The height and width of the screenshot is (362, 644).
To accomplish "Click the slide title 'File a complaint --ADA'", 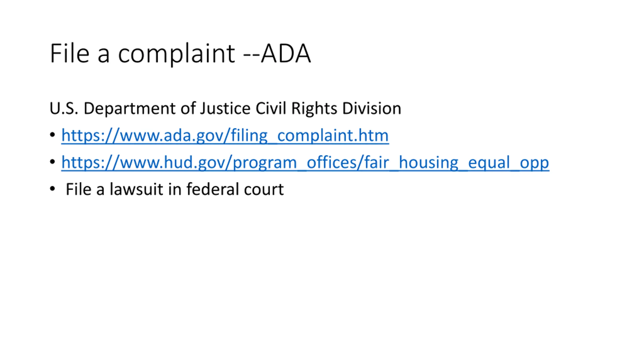I will tap(180, 53).
